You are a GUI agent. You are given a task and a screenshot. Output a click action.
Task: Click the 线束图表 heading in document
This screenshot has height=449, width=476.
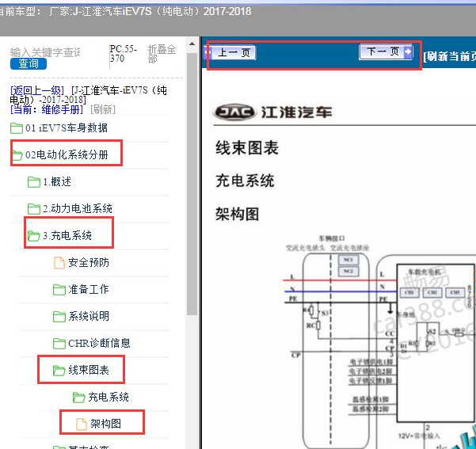pyautogui.click(x=247, y=148)
